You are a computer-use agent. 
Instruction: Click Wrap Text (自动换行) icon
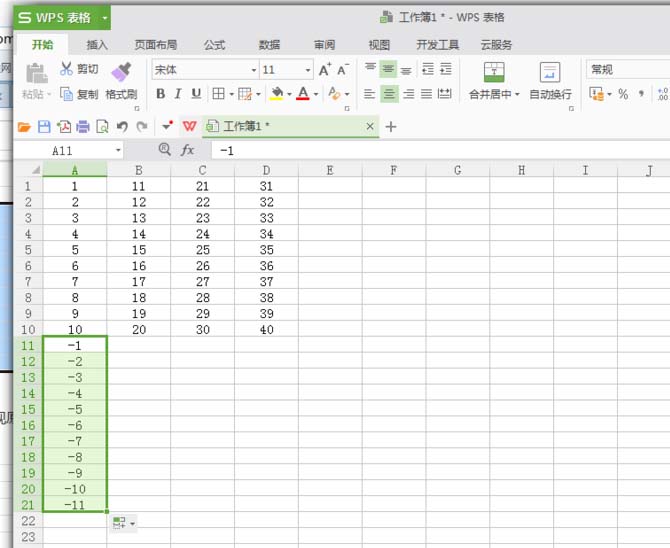[550, 72]
